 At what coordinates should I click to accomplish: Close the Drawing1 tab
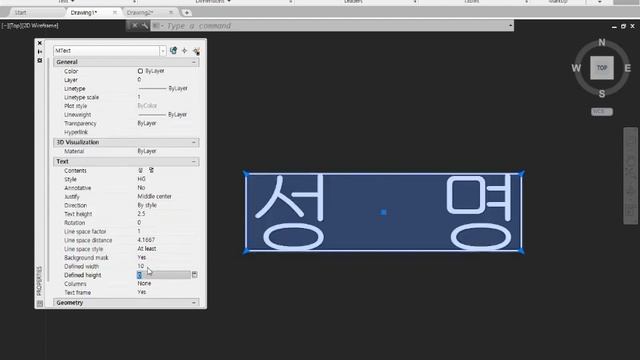(x=115, y=13)
